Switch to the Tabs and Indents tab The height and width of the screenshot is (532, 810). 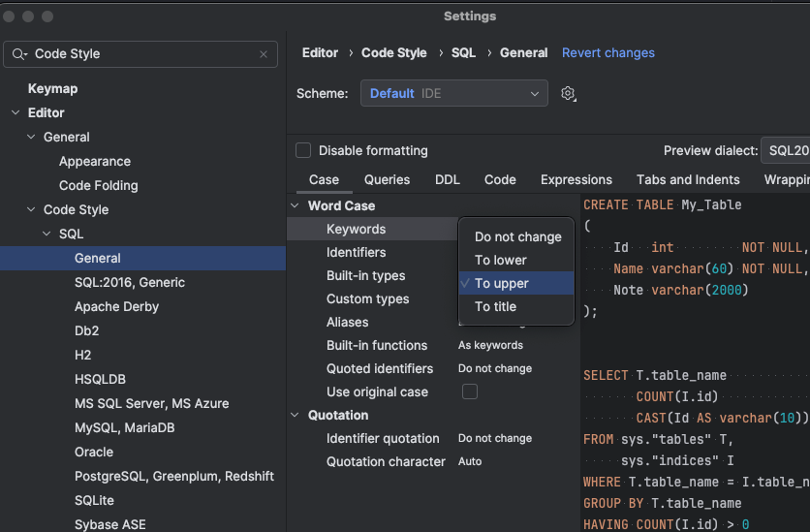click(688, 179)
